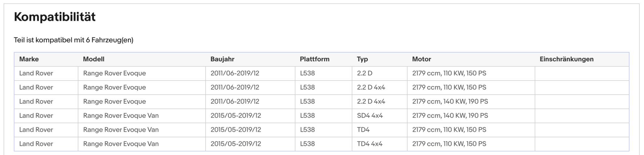
Task: Click first Range Rover Evoque Van model cell
Action: 142,116
